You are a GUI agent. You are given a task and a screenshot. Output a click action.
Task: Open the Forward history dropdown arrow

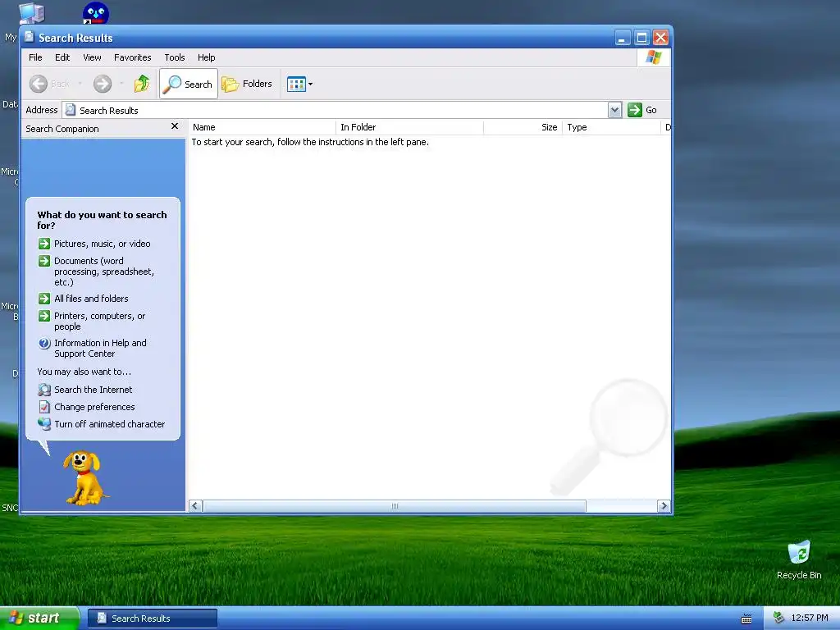pyautogui.click(x=121, y=84)
